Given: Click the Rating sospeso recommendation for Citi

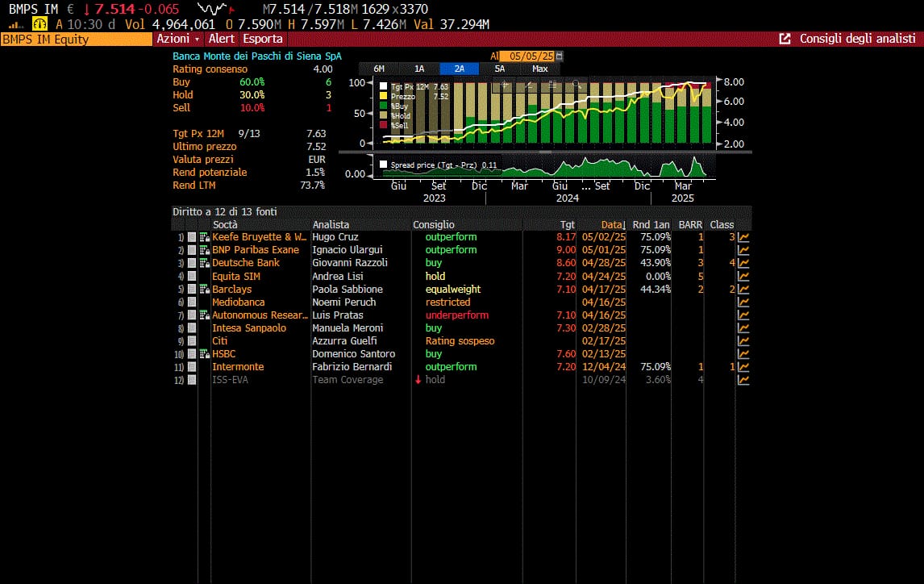Looking at the screenshot, I should point(460,340).
